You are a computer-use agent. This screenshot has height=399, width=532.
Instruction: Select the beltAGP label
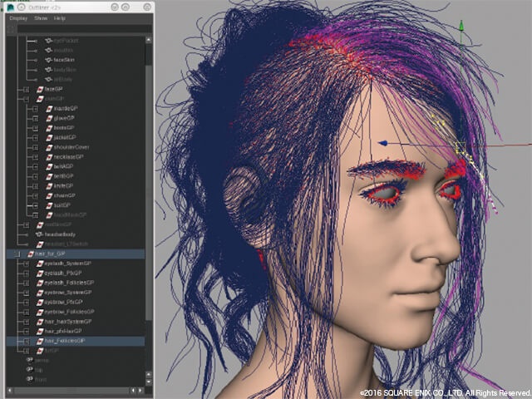[x=63, y=167]
